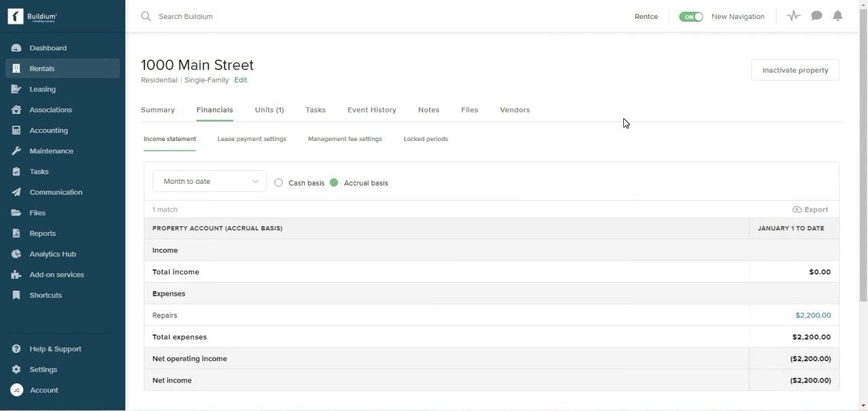Click the search magnifier icon
Viewport: 868px width, 411px height.
146,16
